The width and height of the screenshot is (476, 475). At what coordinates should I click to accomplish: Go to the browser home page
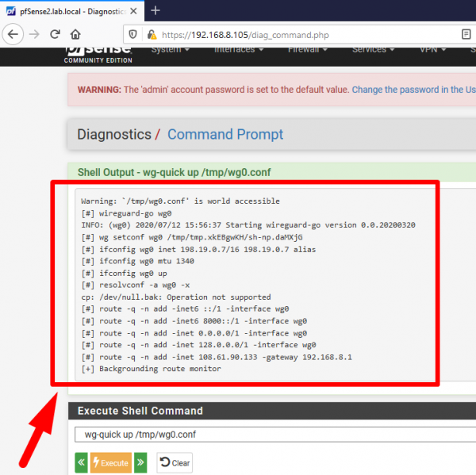point(75,35)
